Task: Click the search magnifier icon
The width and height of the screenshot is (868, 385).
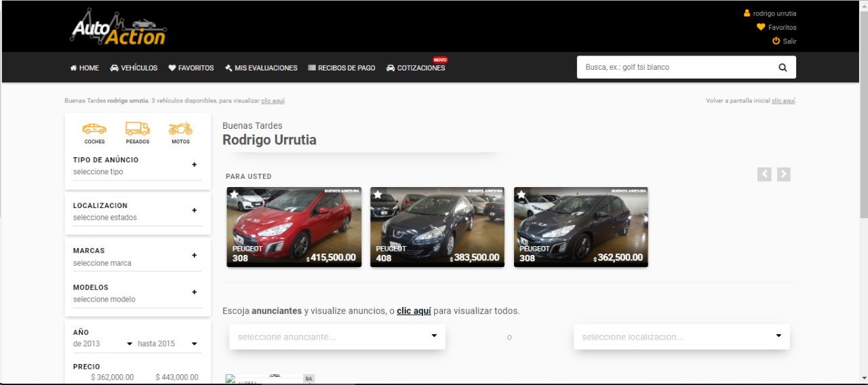Action: click(x=783, y=68)
